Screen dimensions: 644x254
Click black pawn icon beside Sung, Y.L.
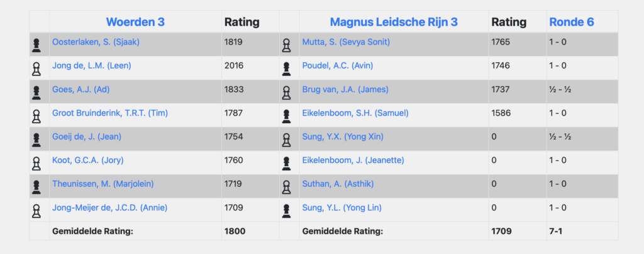point(287,209)
